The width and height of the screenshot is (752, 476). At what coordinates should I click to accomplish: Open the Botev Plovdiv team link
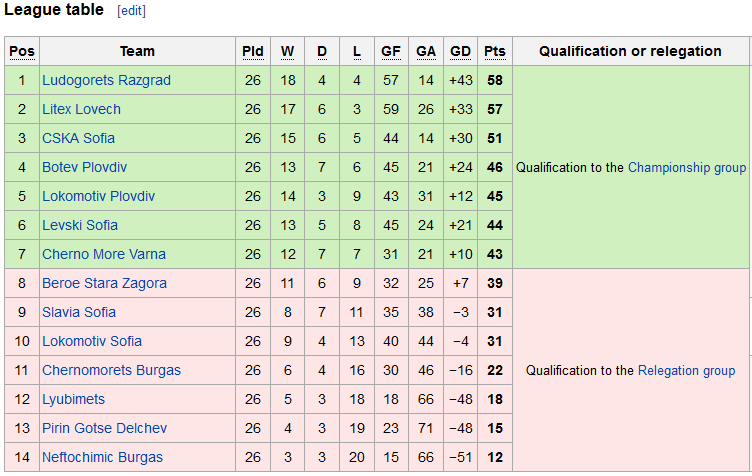[x=84, y=167]
